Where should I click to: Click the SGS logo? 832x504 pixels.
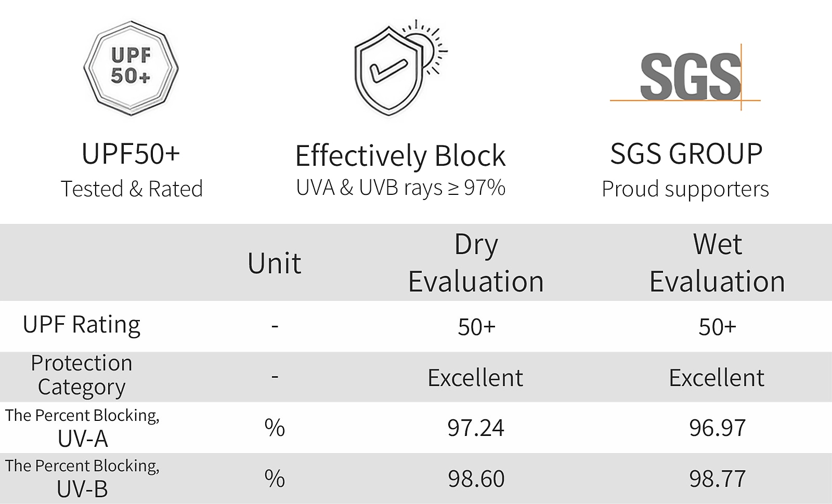tap(685, 77)
